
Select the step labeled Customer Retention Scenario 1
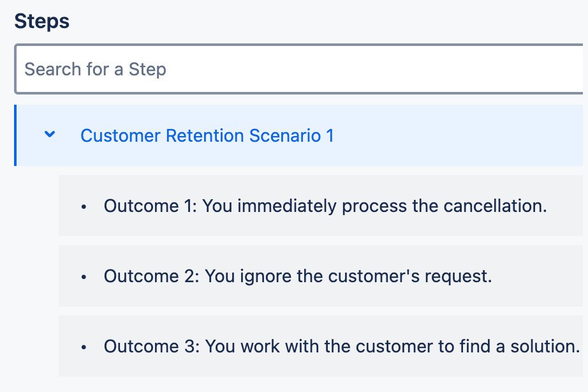click(207, 135)
